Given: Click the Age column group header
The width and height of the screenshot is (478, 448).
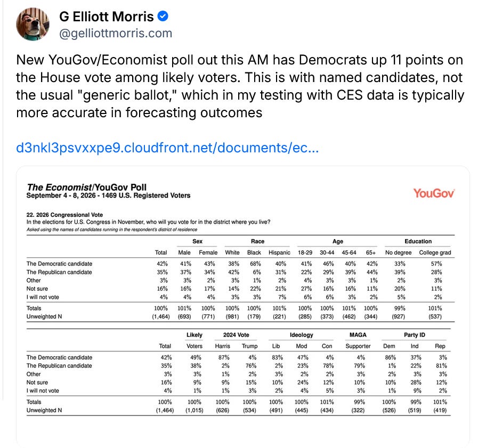Looking at the screenshot, I should (x=337, y=241).
